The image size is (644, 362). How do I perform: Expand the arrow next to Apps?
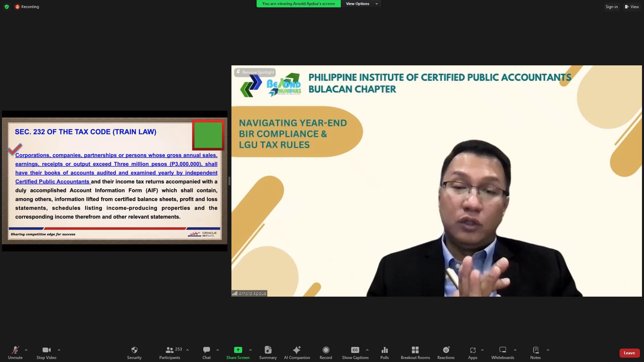482,350
